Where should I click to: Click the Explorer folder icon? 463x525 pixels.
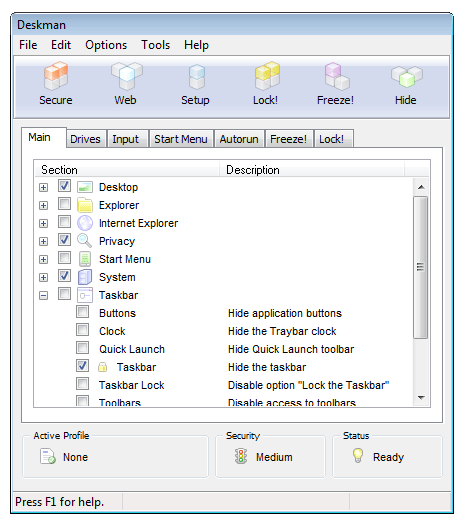pyautogui.click(x=85, y=205)
